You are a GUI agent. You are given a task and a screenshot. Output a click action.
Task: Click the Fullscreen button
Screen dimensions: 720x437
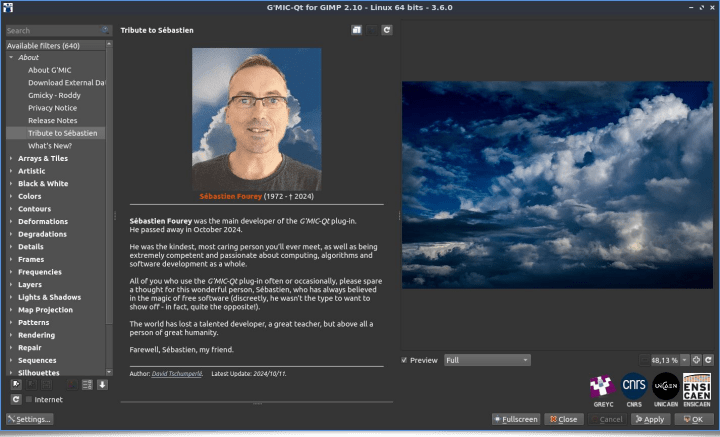coord(516,419)
